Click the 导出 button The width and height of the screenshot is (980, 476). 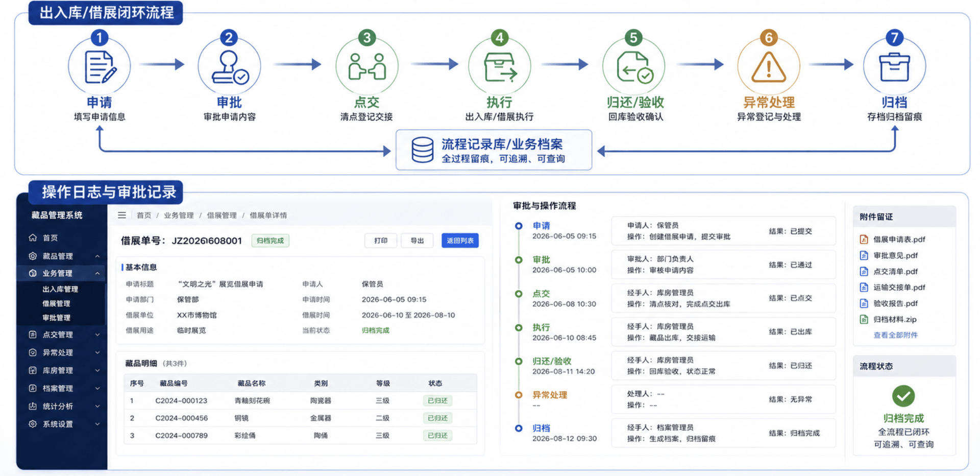click(417, 241)
